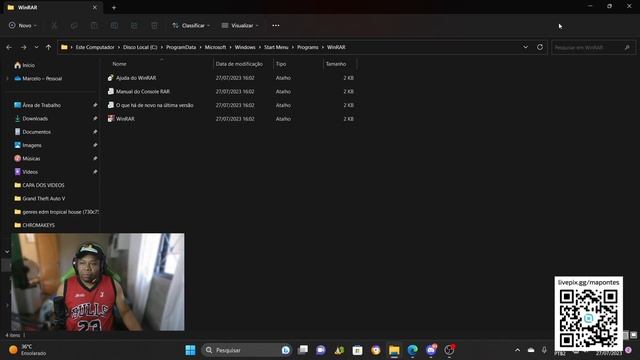
Task: Click Programs breadcrumb segment
Action: tap(307, 47)
